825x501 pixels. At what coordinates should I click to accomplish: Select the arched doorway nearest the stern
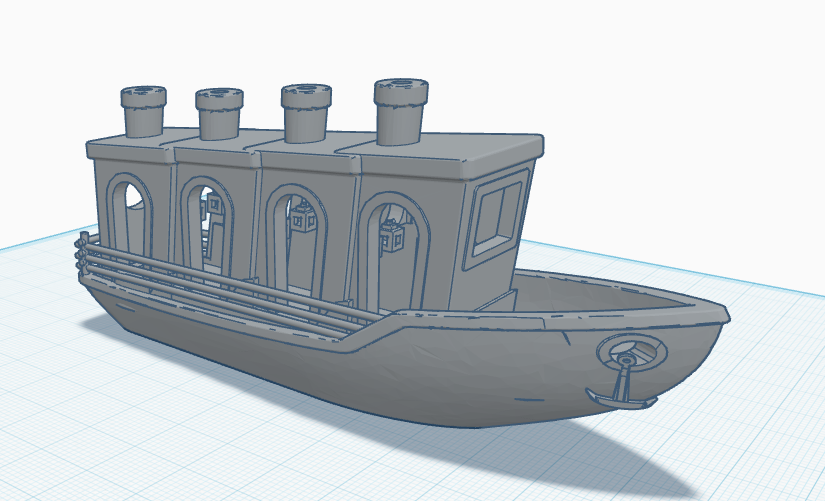(x=130, y=216)
